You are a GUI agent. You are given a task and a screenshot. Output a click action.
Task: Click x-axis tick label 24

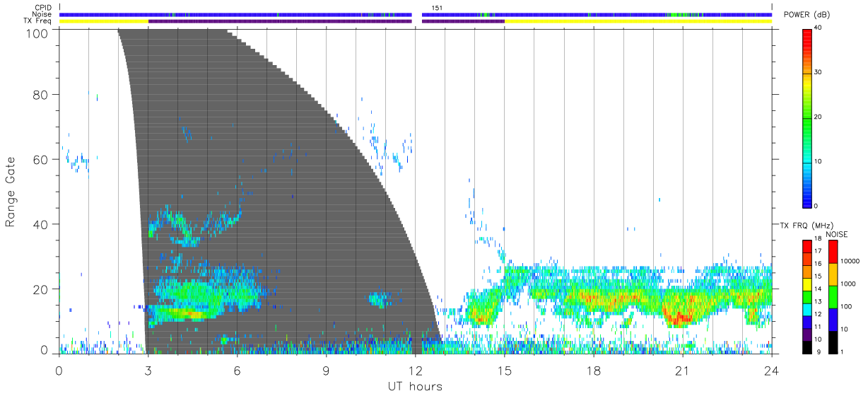pyautogui.click(x=771, y=371)
